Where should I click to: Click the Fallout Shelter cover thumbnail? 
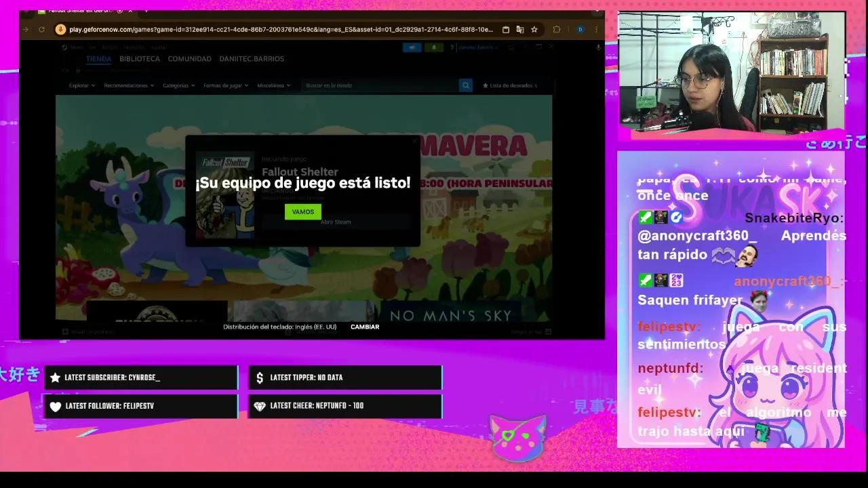point(225,197)
